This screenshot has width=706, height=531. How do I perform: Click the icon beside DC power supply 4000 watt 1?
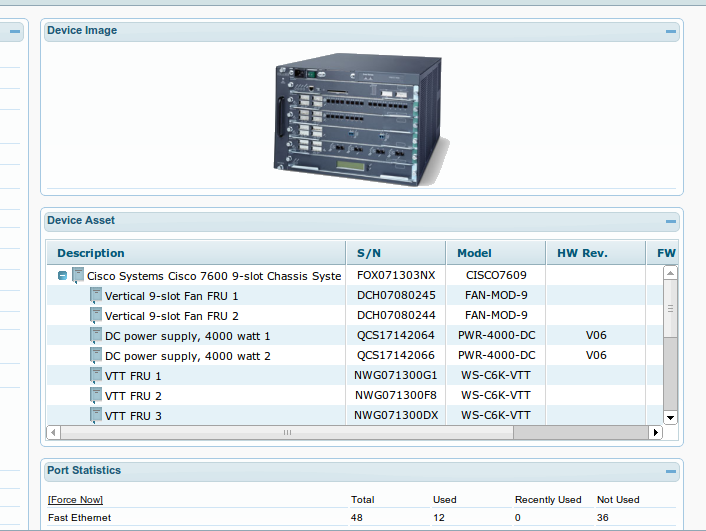[95, 336]
